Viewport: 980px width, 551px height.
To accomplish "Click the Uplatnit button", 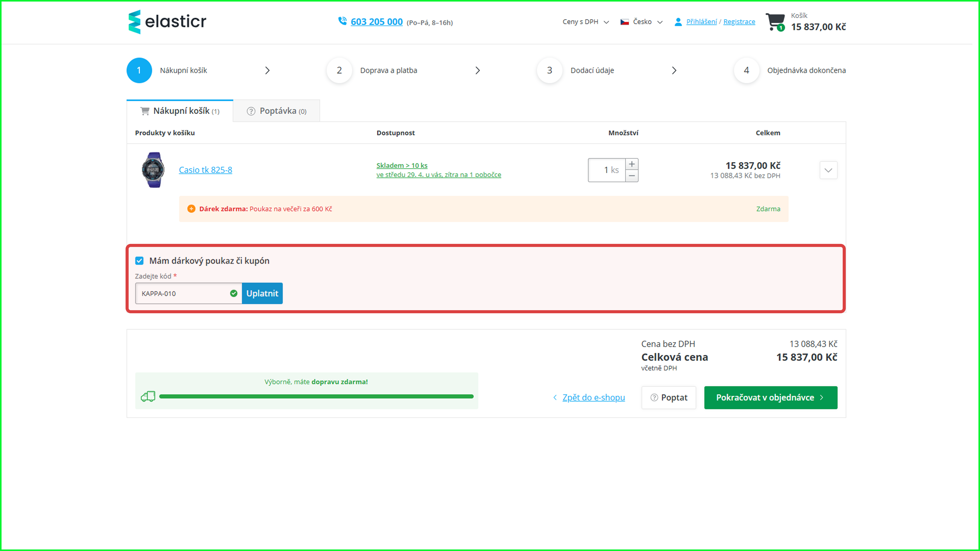I will [262, 293].
